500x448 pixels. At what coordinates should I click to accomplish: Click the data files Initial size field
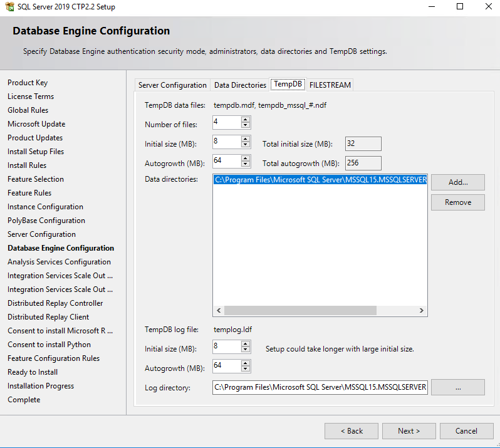coord(227,142)
